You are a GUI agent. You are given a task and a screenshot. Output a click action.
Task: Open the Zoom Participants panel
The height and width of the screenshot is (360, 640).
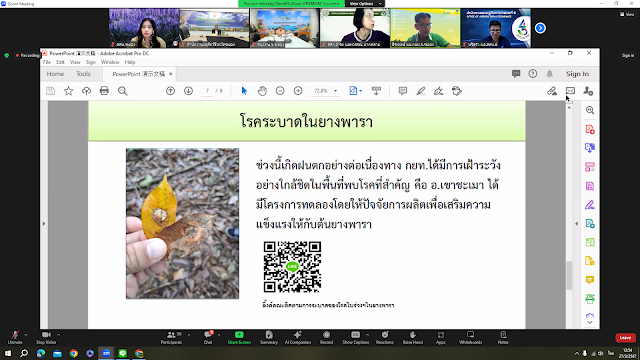171,337
